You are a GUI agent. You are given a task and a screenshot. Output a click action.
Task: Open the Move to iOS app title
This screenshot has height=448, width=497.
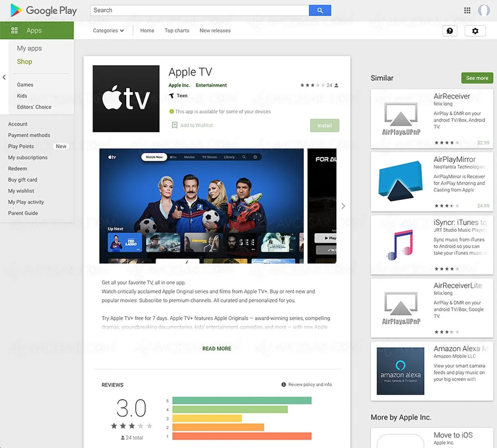click(453, 435)
